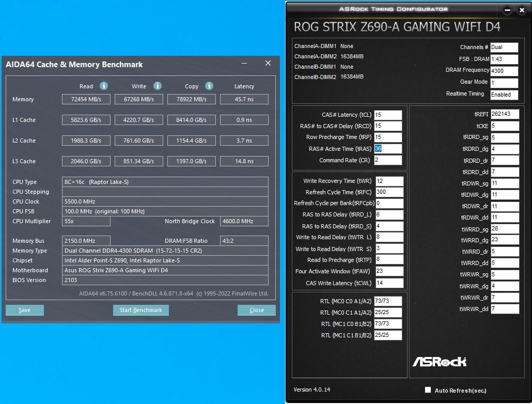The height and width of the screenshot is (404, 532).
Task: Click the BIOS Version value 2103
Action: point(165,280)
